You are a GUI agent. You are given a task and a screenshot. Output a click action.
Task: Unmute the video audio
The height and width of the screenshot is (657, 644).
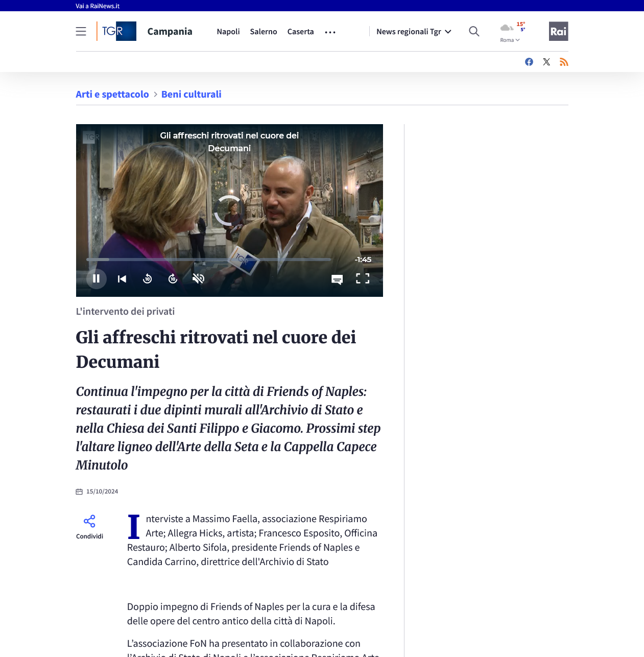pos(198,278)
